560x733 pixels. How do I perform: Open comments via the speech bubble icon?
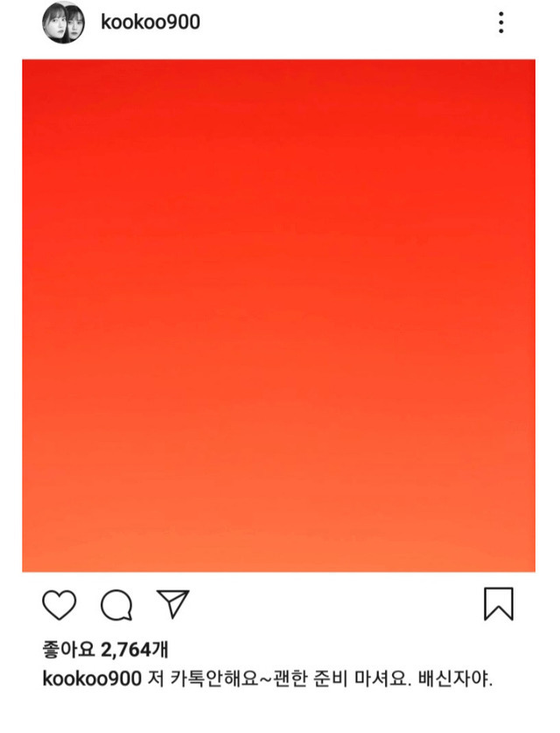point(117,605)
